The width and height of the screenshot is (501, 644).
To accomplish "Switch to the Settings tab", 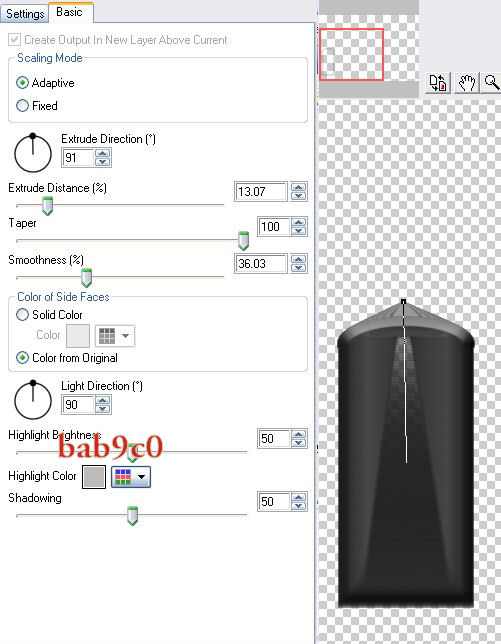I will point(25,14).
